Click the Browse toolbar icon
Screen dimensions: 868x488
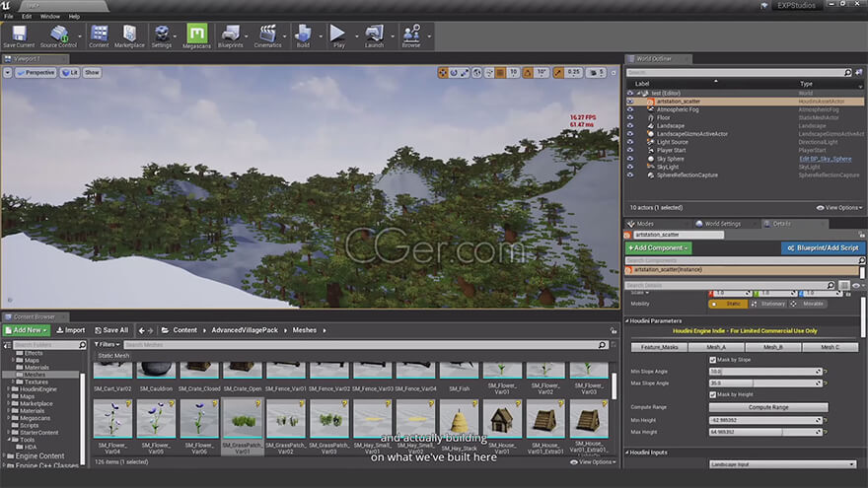tap(411, 36)
